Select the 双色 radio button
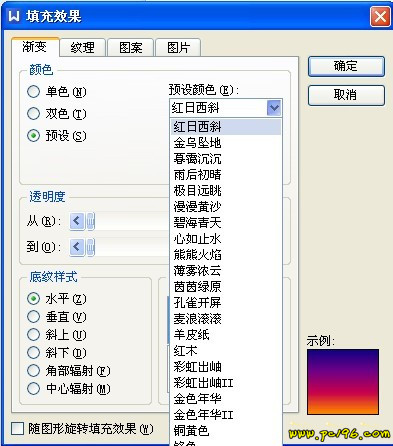The height and width of the screenshot is (446, 393). click(x=33, y=114)
